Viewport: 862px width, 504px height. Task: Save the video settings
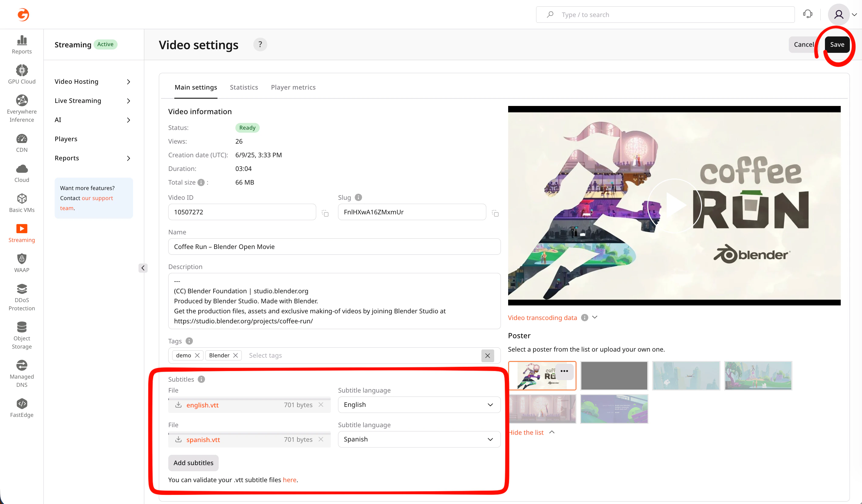pos(837,44)
